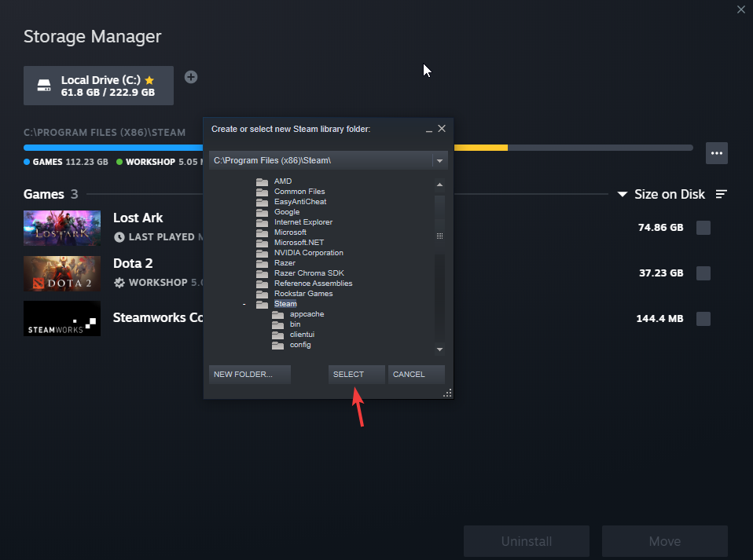
Task: Add a new storage drive with the plus icon
Action: pos(191,77)
